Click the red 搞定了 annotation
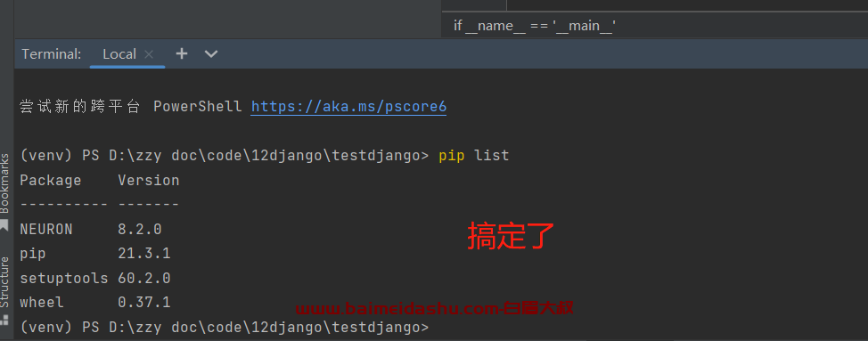This screenshot has width=868, height=341. click(x=511, y=236)
